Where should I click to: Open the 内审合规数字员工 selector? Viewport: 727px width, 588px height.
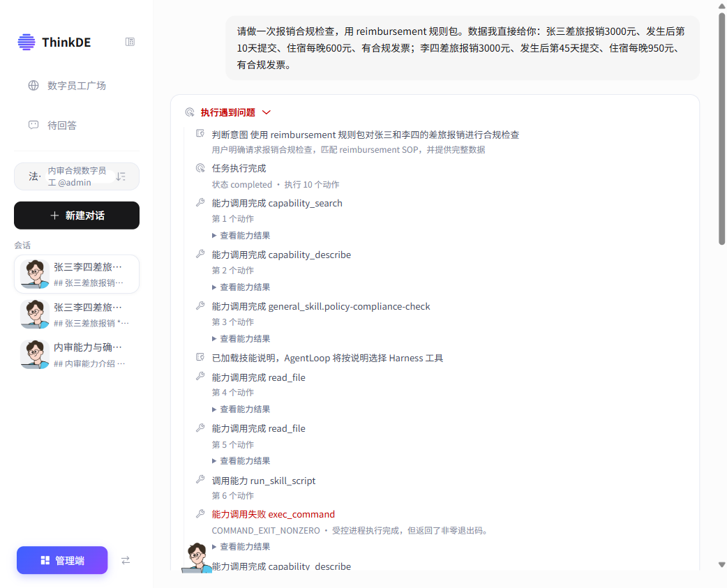(x=77, y=176)
